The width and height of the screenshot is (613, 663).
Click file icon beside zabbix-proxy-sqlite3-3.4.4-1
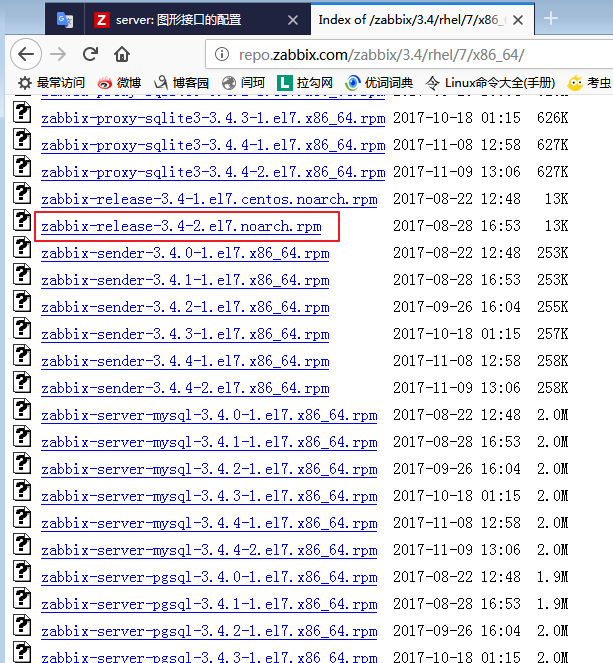[x=22, y=139]
